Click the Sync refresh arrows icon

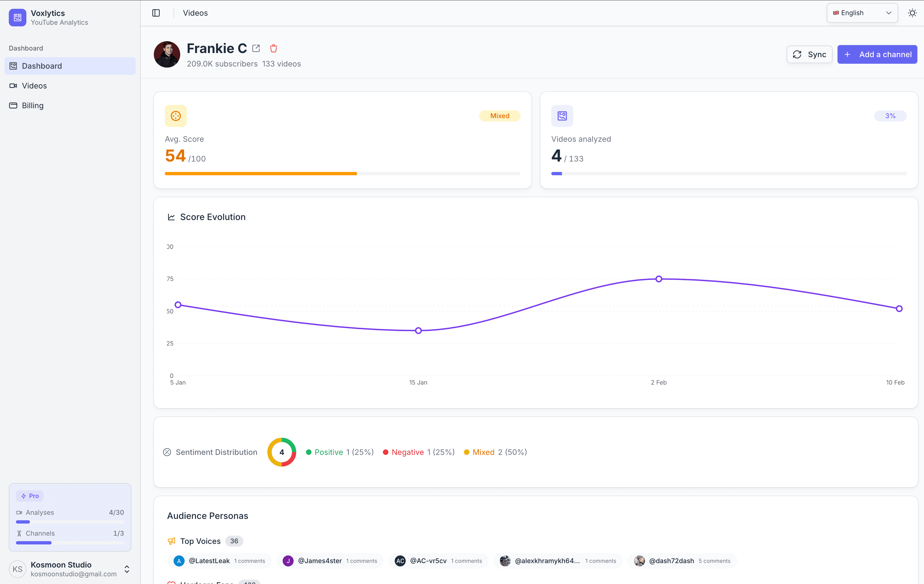[798, 54]
